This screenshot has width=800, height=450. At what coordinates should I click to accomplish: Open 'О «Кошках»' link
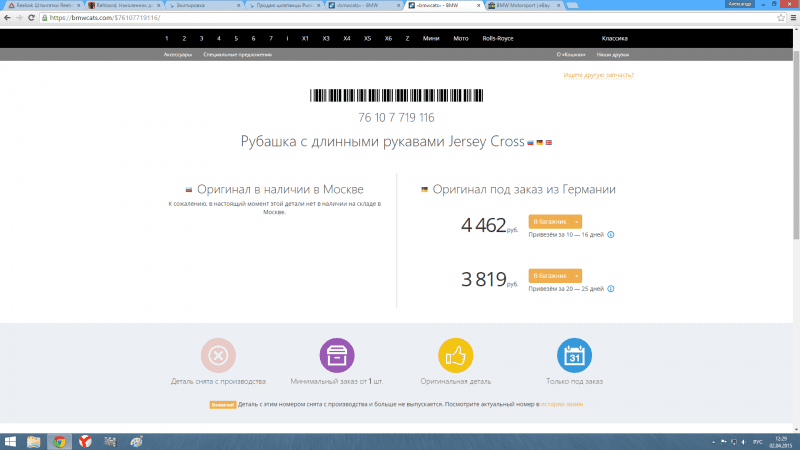pos(571,55)
